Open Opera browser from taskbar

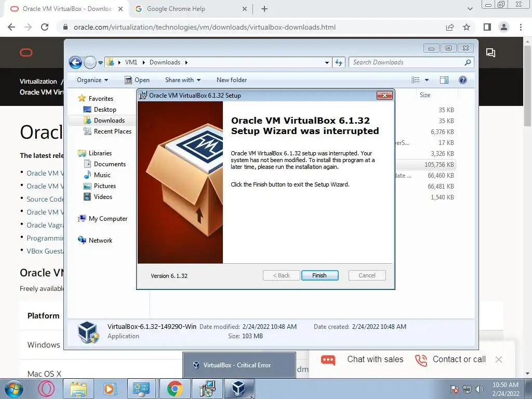pos(46,389)
